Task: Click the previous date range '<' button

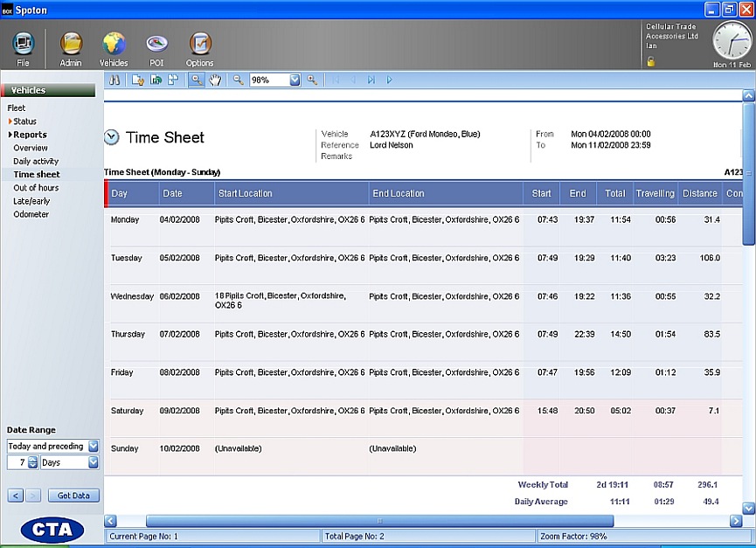Action: click(x=16, y=496)
